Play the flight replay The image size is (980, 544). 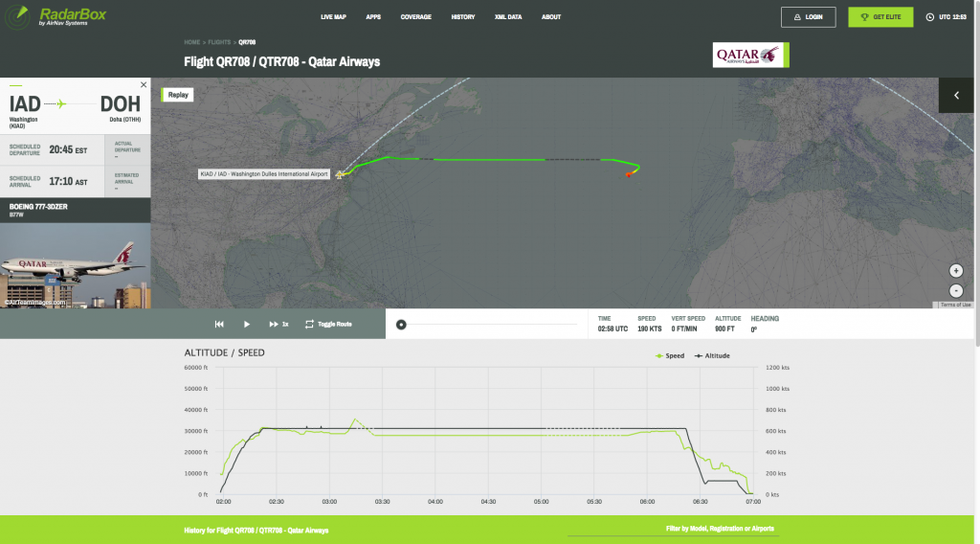tap(247, 324)
